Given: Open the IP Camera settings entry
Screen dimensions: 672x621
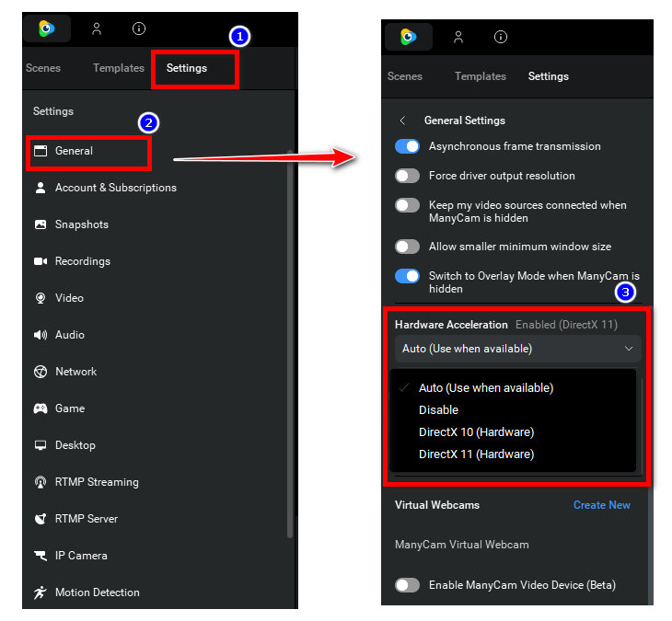Looking at the screenshot, I should (x=81, y=556).
